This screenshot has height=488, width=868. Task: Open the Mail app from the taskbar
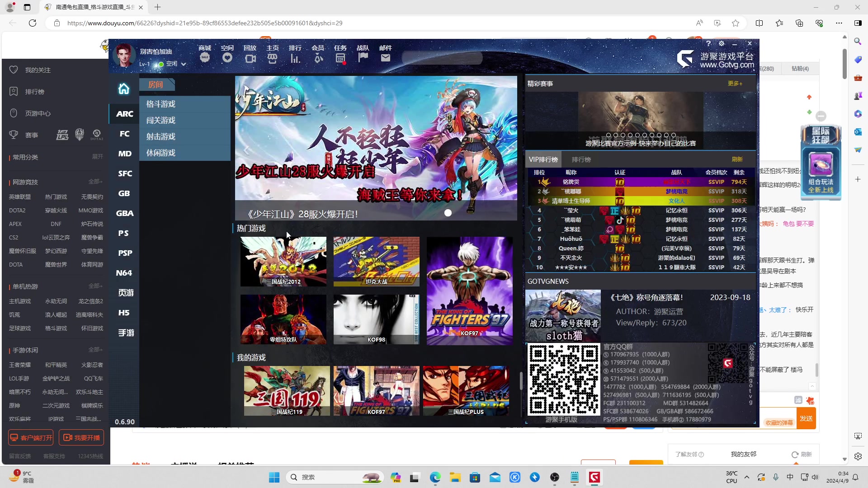495,477
